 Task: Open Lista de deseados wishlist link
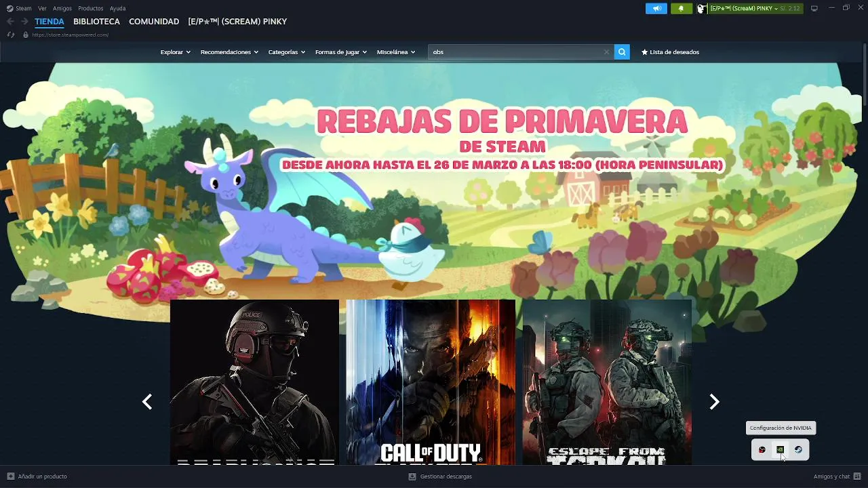[x=670, y=52]
